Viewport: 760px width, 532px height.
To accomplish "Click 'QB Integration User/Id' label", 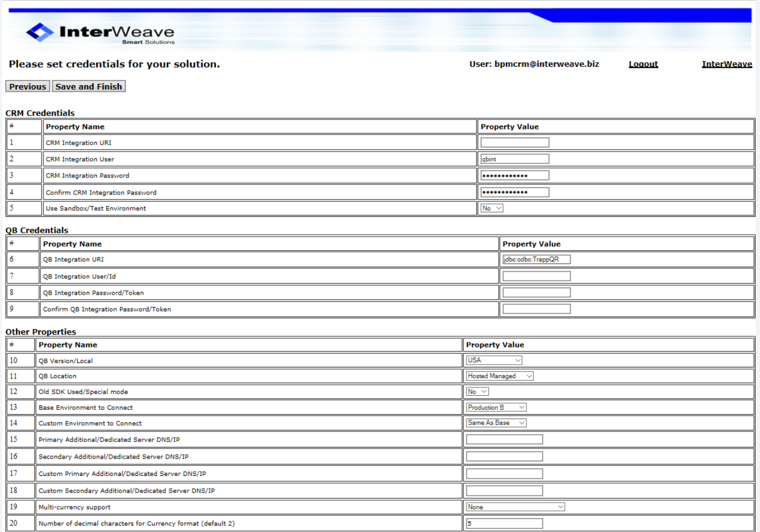I will point(80,276).
